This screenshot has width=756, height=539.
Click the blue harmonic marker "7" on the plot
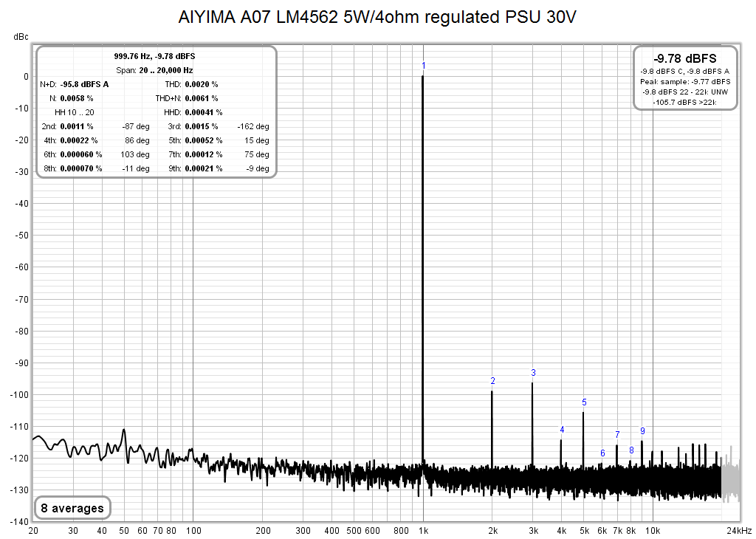pos(618,434)
